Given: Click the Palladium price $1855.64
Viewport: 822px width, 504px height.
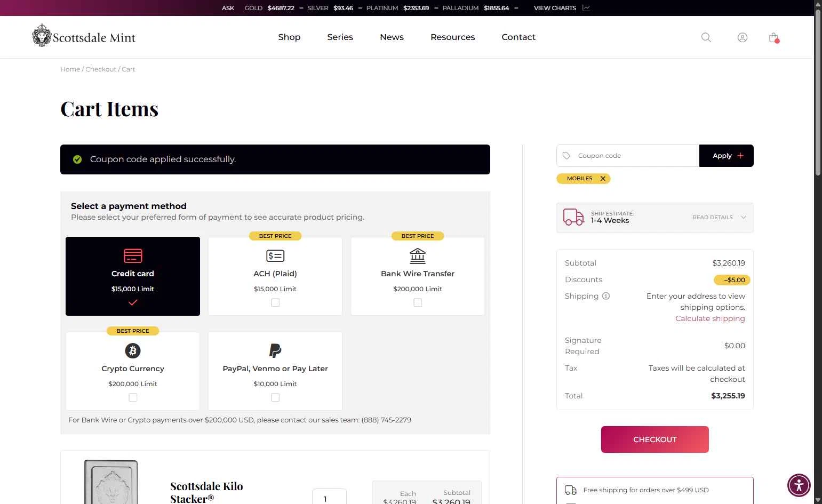Looking at the screenshot, I should 497,8.
